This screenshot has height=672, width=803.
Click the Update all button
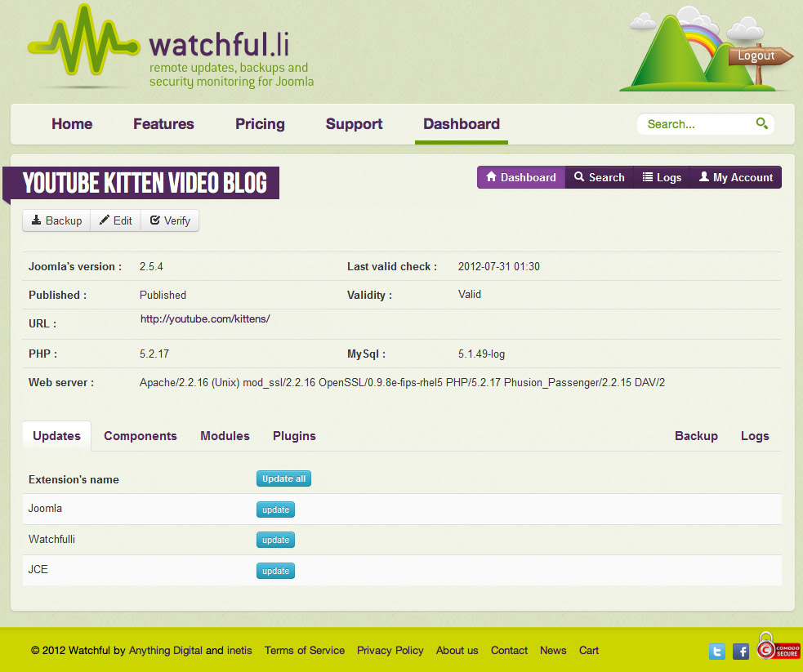(283, 478)
